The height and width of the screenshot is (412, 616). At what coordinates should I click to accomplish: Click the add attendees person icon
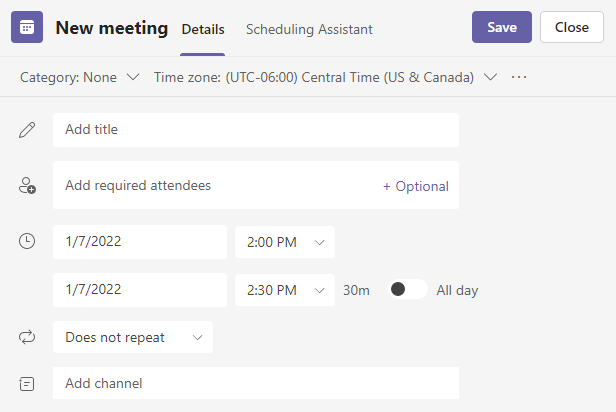27,186
